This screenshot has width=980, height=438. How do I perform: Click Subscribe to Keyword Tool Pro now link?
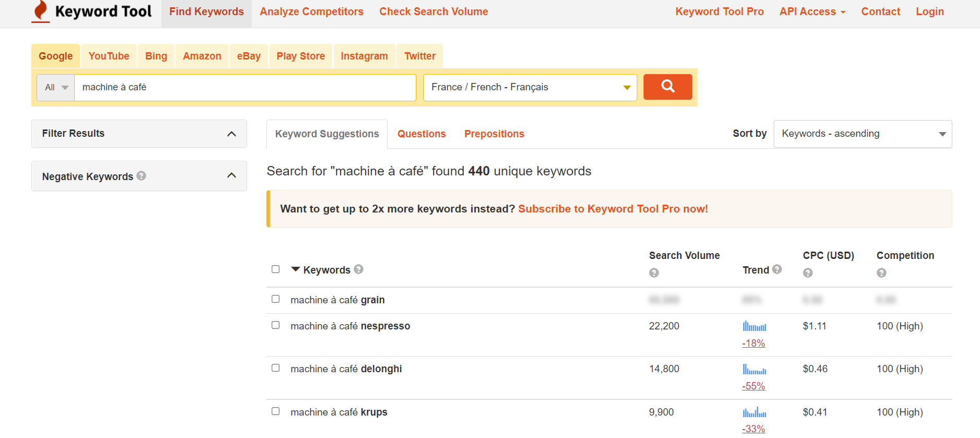[x=613, y=209]
